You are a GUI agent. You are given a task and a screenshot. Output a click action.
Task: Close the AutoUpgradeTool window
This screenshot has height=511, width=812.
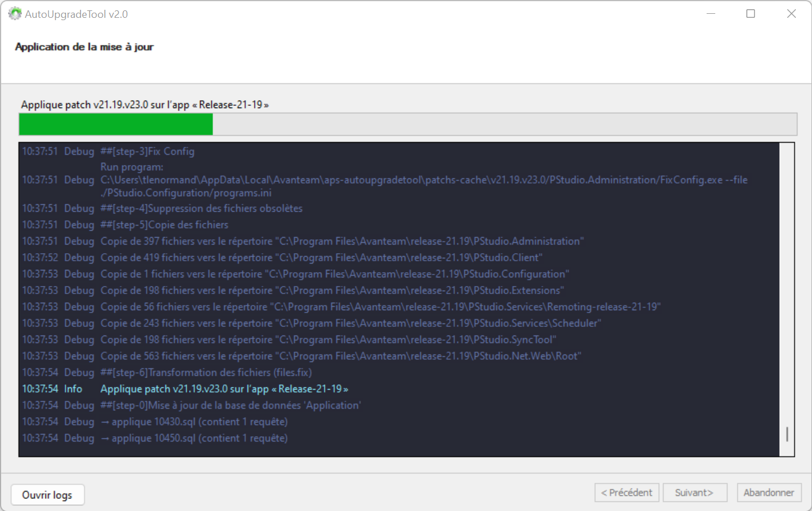point(791,14)
